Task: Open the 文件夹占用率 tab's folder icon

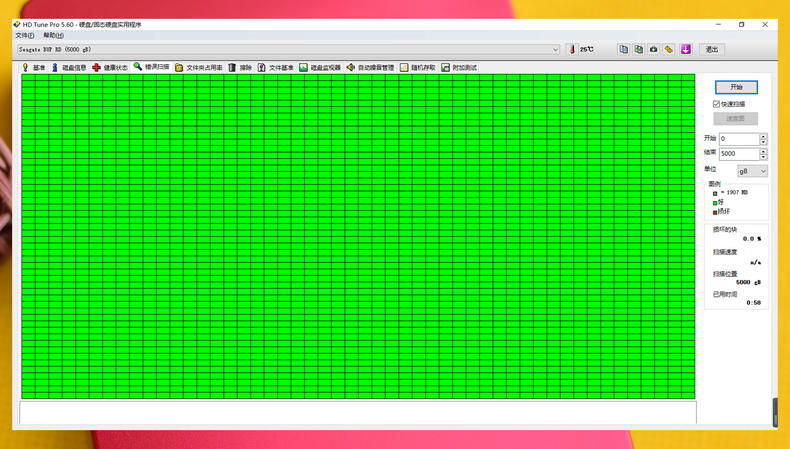Action: [x=179, y=68]
